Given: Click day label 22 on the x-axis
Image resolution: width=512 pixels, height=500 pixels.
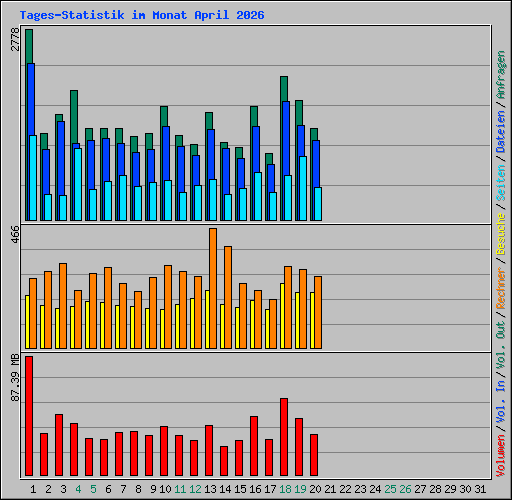Looking at the screenshot, I should click(x=345, y=489).
